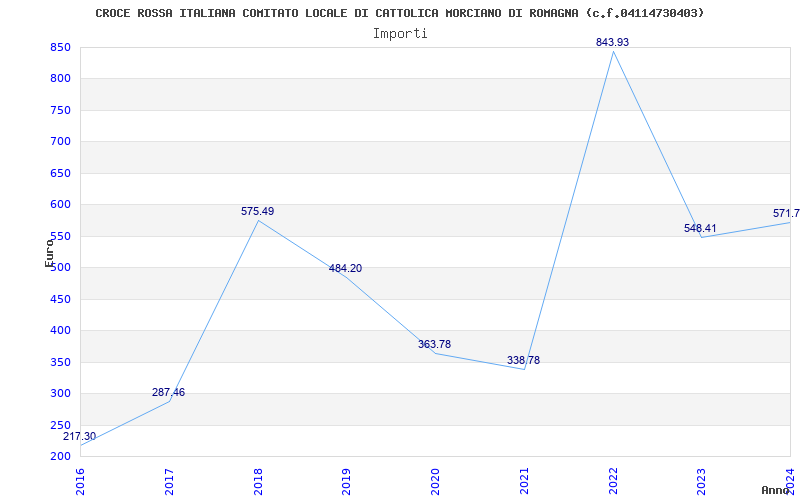Click y-axis tick 700

click(x=60, y=142)
